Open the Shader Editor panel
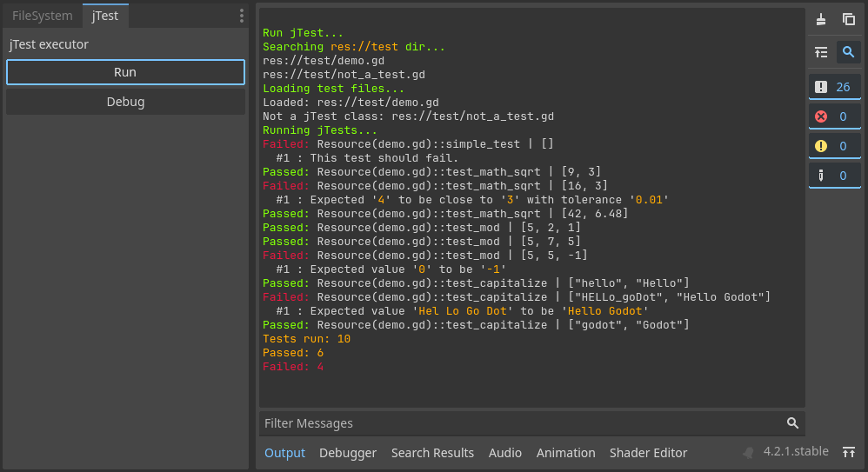The image size is (868, 472). coord(648,453)
